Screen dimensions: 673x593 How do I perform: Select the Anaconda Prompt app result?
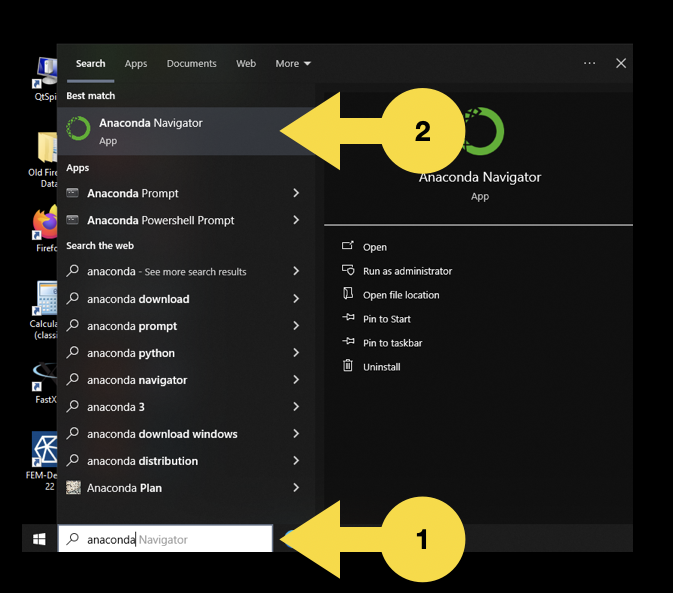click(186, 193)
